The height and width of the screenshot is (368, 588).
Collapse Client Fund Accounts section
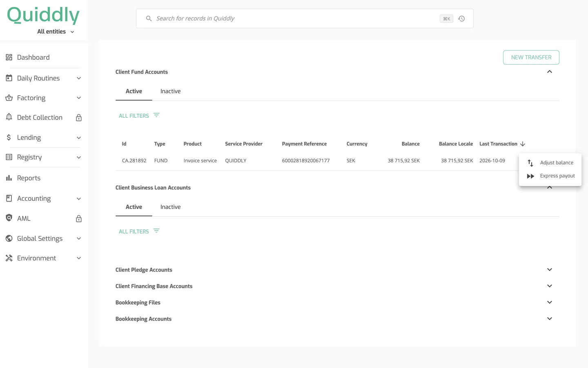(550, 72)
